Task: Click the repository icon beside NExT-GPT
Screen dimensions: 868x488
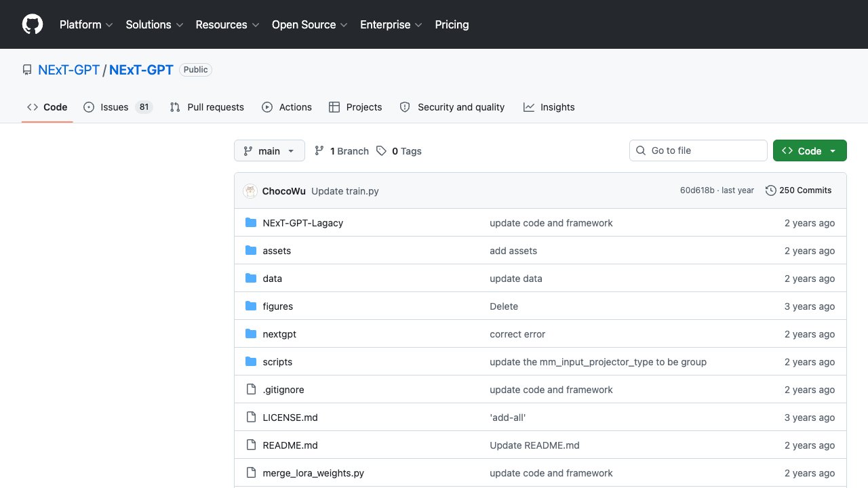Action: tap(27, 70)
